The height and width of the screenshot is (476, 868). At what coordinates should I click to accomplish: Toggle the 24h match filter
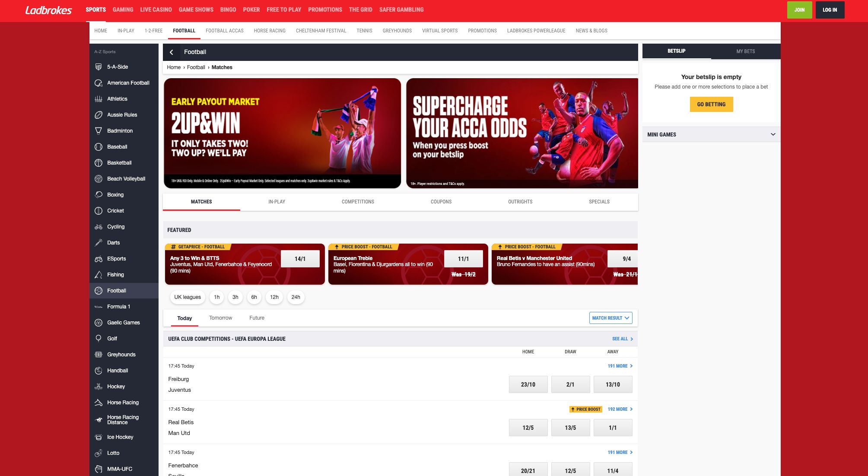pos(296,297)
